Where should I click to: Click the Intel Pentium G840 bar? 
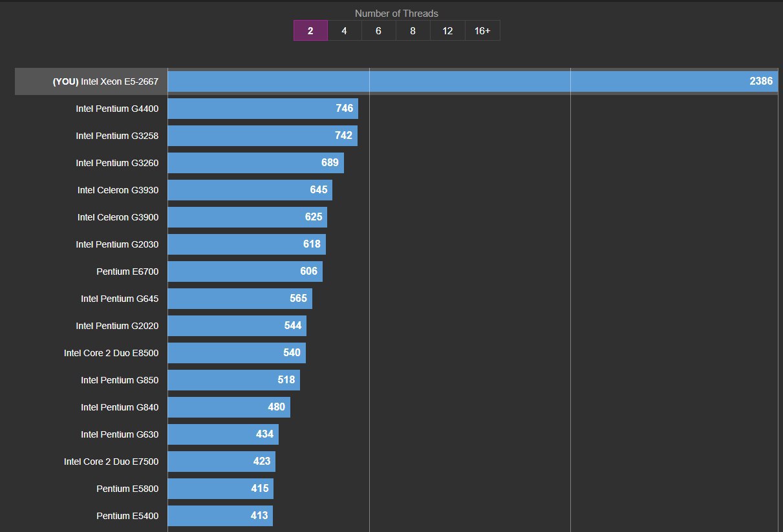click(229, 407)
